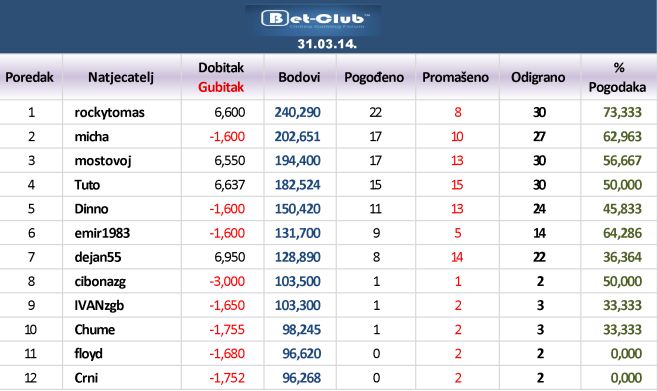Click the date 31.03.14.
Screen dimensions: 657x391
(327, 44)
